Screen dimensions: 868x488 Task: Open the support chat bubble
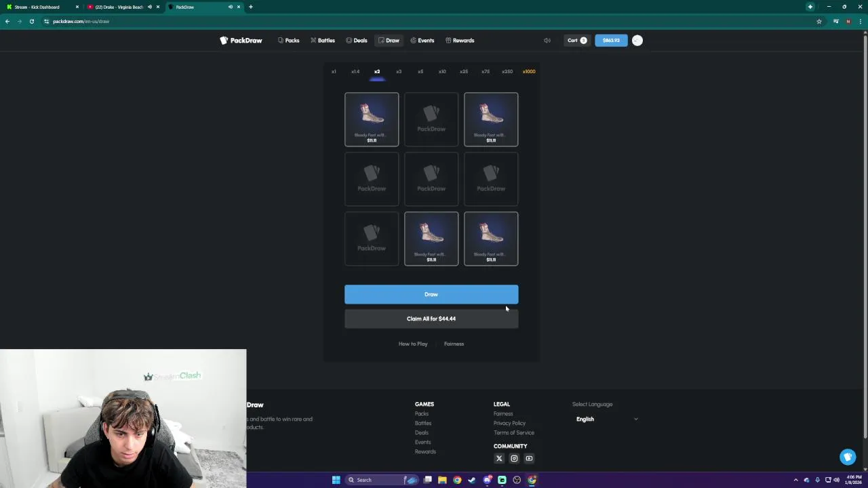[848, 457]
